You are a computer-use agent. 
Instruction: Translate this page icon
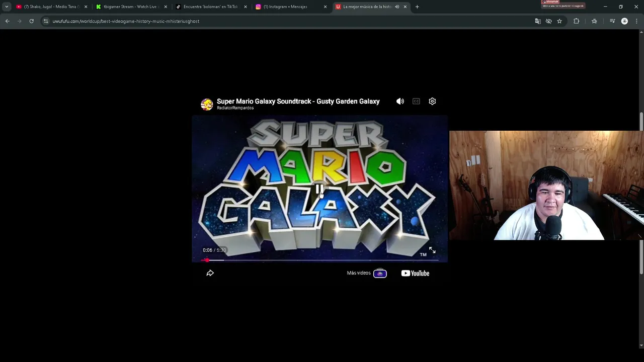coord(538,21)
